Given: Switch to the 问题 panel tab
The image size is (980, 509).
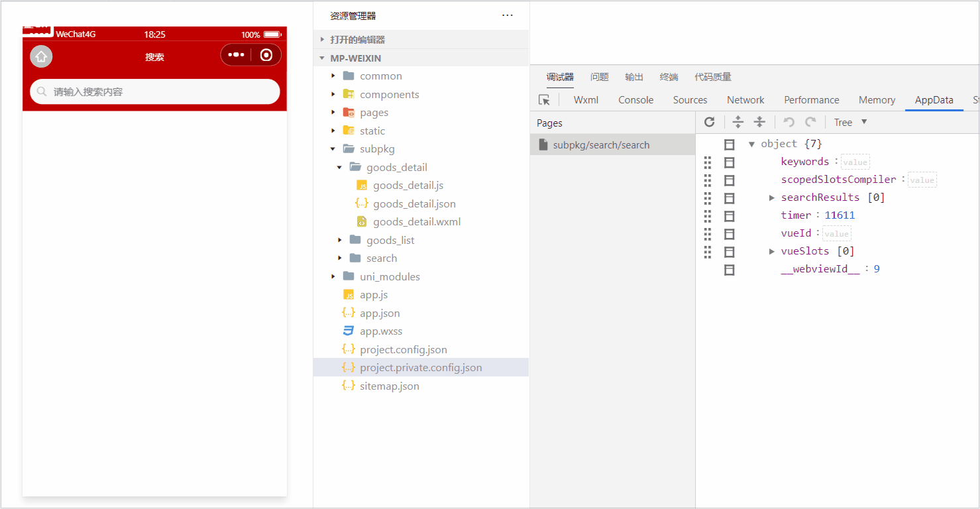Looking at the screenshot, I should click(600, 77).
